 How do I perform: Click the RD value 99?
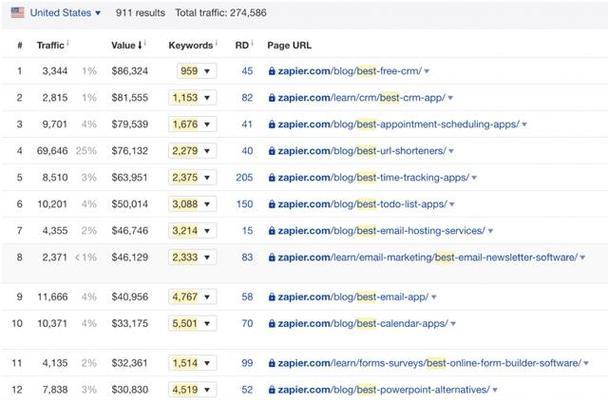pos(247,363)
